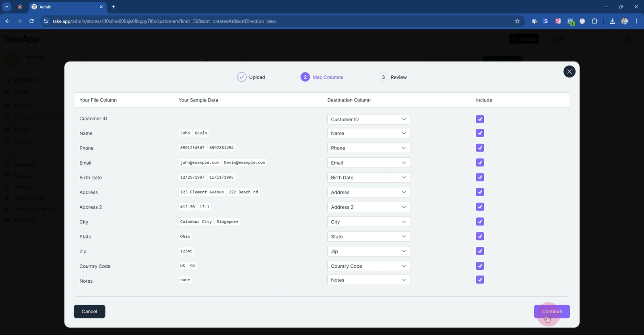
Task: Open Name destination dropdown
Action: (x=369, y=133)
